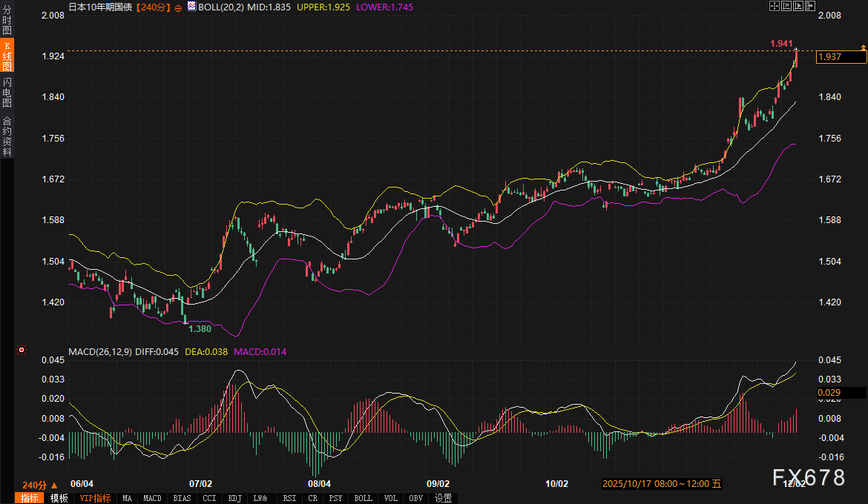Select the K线图 side tab
This screenshot has width=868, height=504.
7,56
